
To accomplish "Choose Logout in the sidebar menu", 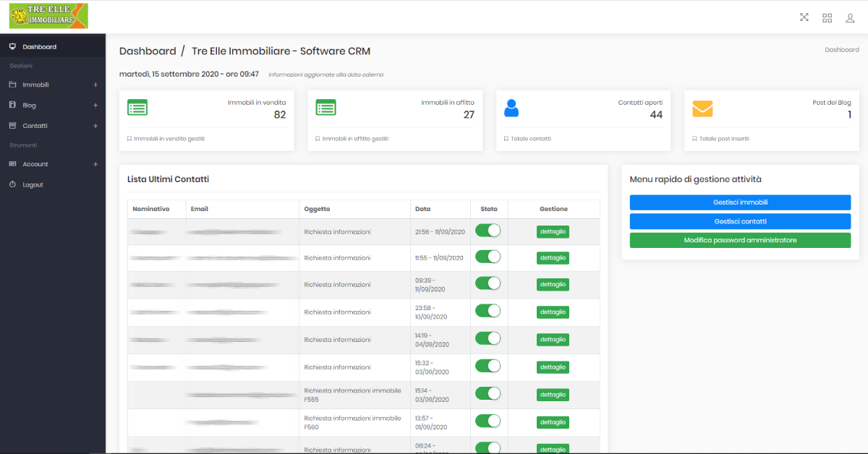I will (x=53, y=184).
